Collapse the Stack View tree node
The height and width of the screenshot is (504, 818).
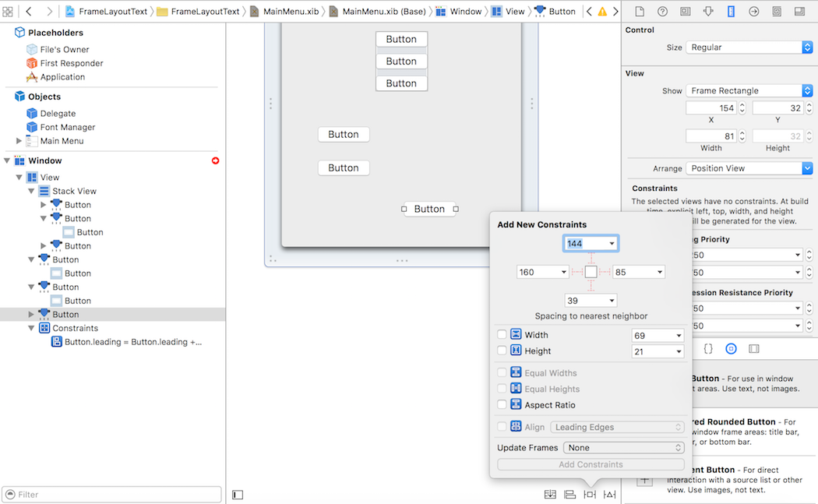pos(32,192)
